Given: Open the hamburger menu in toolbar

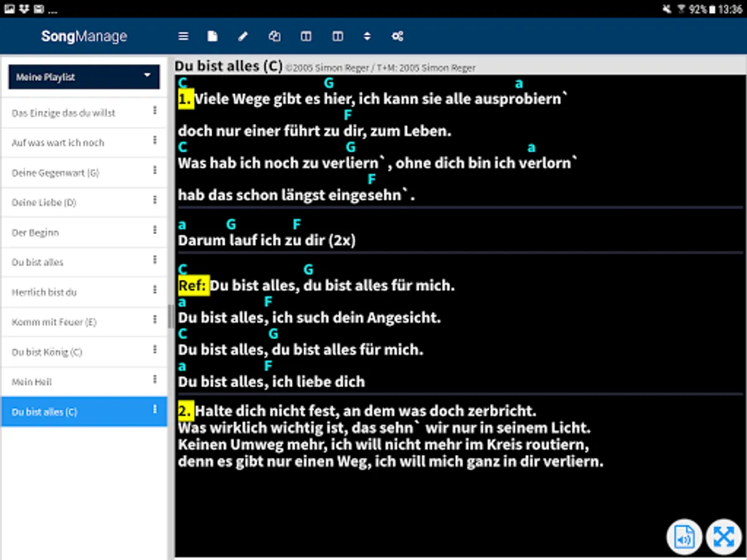Looking at the screenshot, I should click(183, 37).
